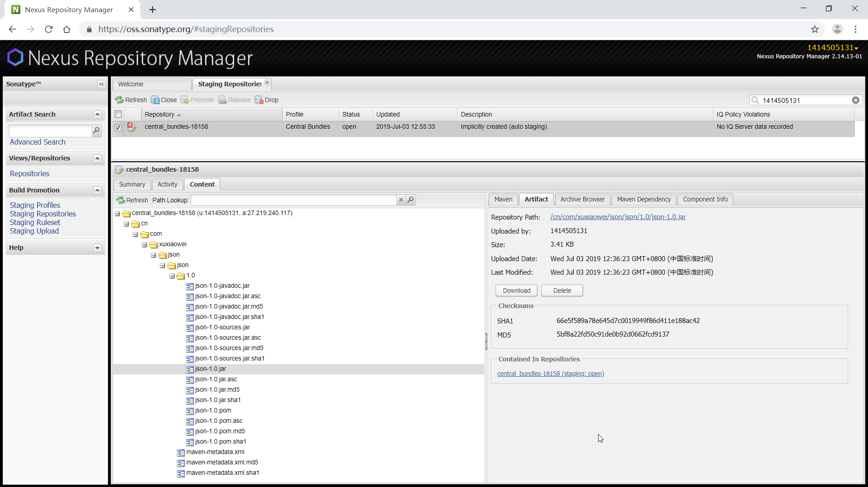Collapse the xuxiaowei folder node
Image resolution: width=868 pixels, height=487 pixels.
pos(145,244)
